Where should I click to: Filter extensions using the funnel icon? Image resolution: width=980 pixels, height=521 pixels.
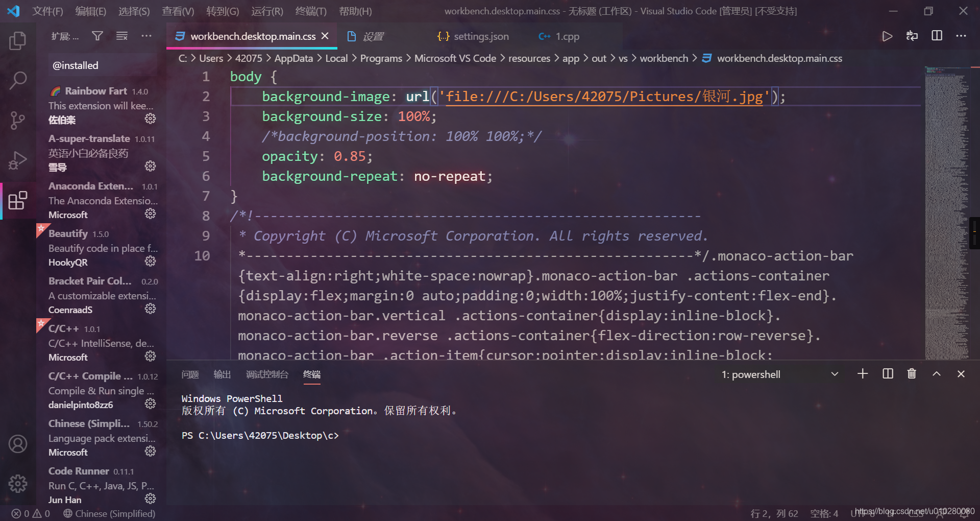(x=97, y=36)
